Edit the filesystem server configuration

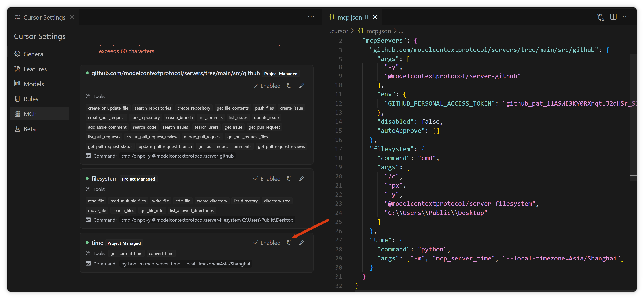(x=302, y=178)
